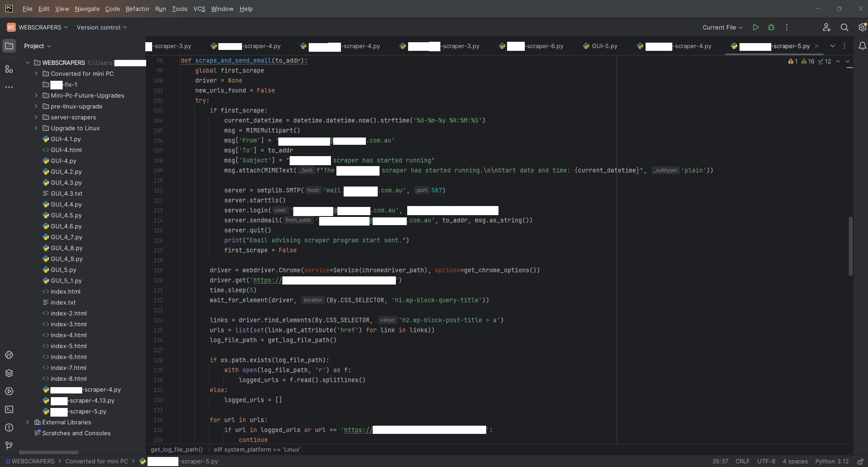Open the Refactor menu
The height and width of the screenshot is (467, 868).
(138, 9)
